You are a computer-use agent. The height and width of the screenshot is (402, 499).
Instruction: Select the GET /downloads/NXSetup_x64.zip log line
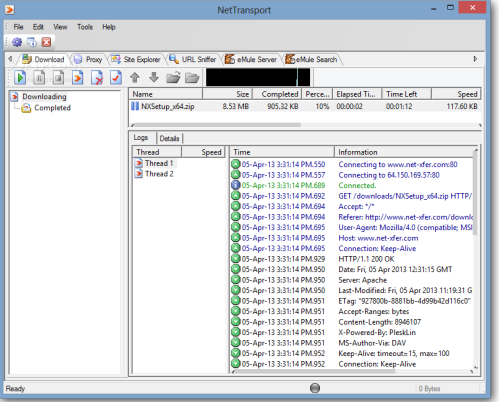tap(351, 196)
